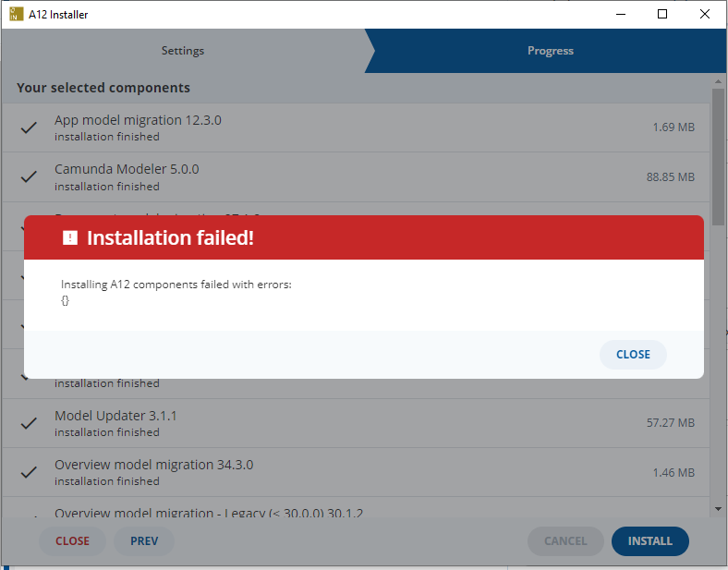728x570 pixels.
Task: Click checkmark beside Overview model migration 34.3.0
Action: click(x=29, y=472)
